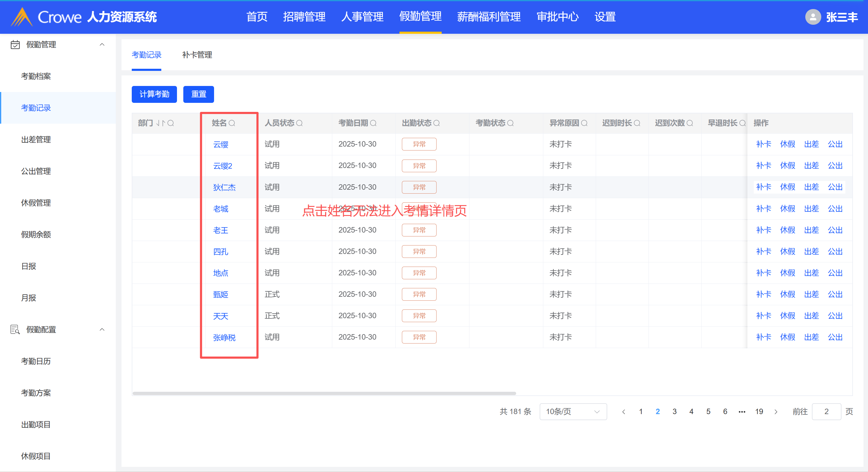Open 休假管理 in the sidebar
Screen dimensions: 868x472
pyautogui.click(x=36, y=203)
